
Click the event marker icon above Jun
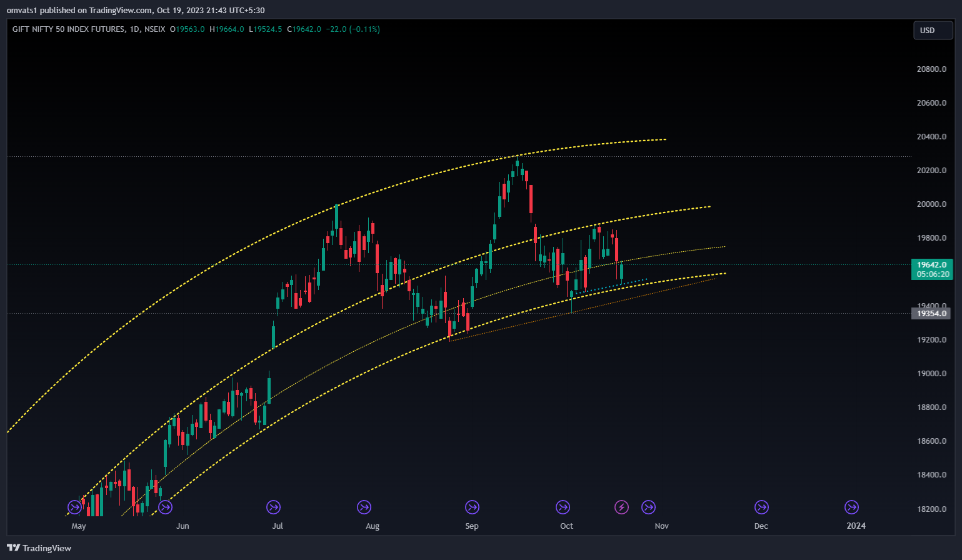165,507
